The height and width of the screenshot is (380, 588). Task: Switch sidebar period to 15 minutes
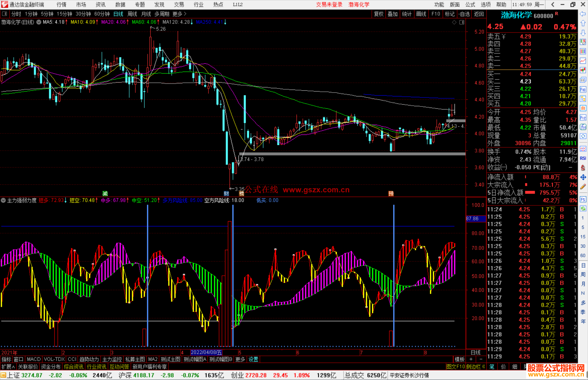pos(583,237)
